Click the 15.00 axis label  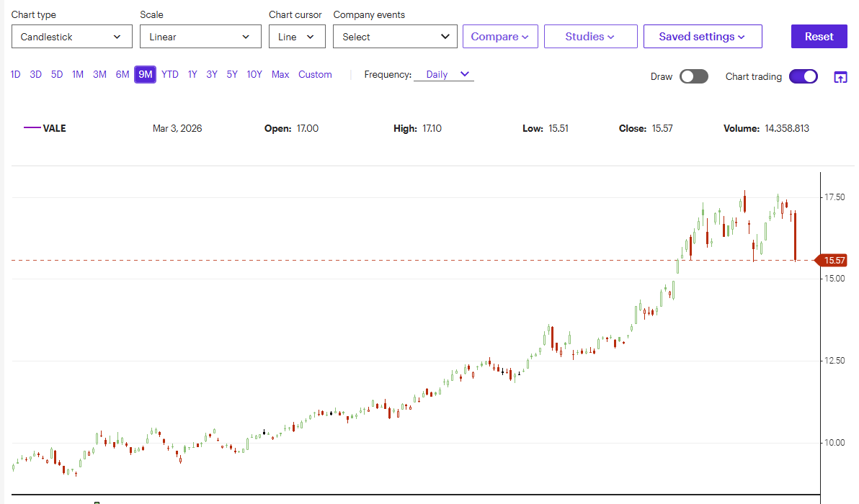click(x=835, y=279)
